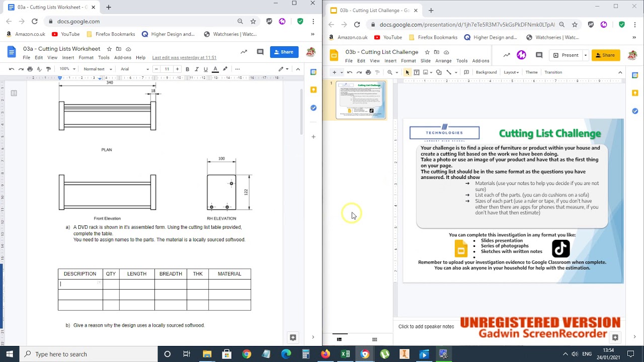Open the purple extension icon in Slides header
Image resolution: width=644 pixels, height=362 pixels.
[x=521, y=55]
